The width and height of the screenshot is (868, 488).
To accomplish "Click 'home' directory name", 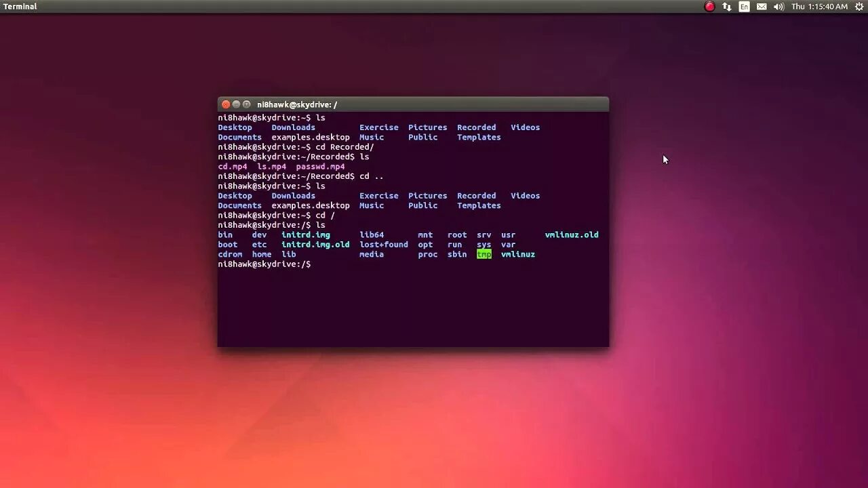I will coord(262,255).
